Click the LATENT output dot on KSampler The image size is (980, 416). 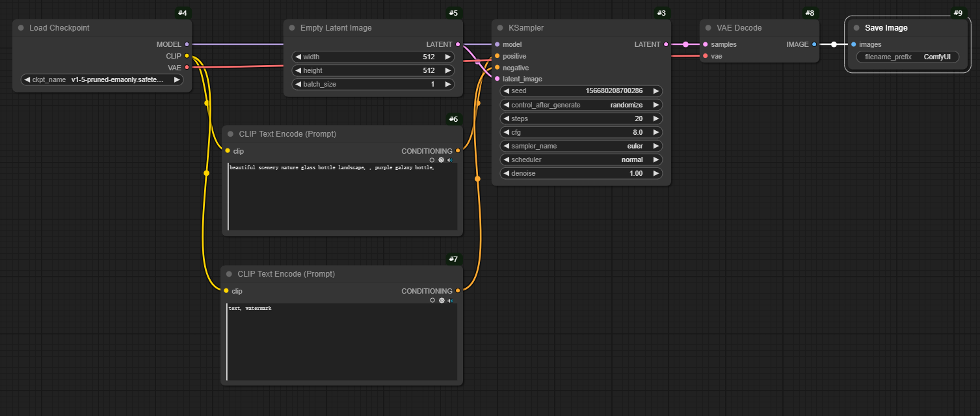[666, 44]
